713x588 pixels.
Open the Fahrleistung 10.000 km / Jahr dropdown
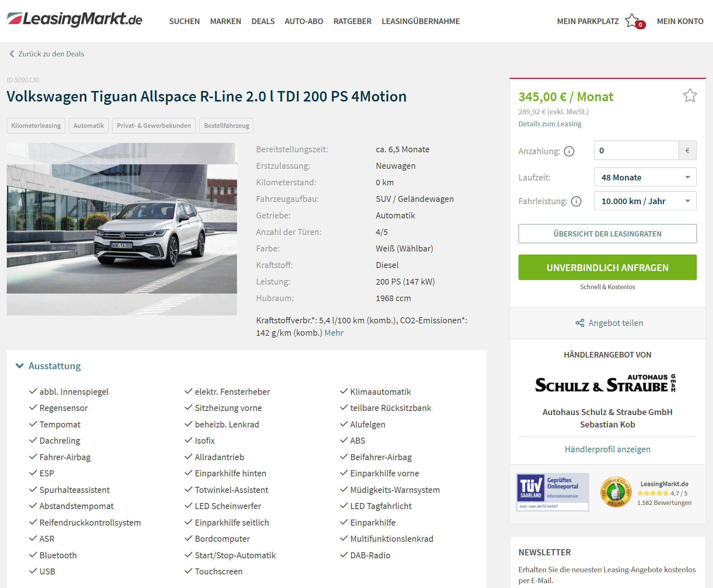coord(645,201)
